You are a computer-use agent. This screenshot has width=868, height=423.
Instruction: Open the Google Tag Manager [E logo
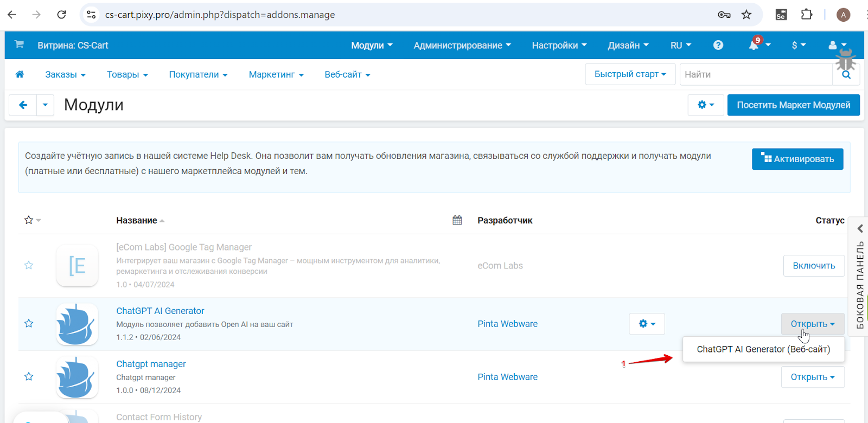pos(77,265)
